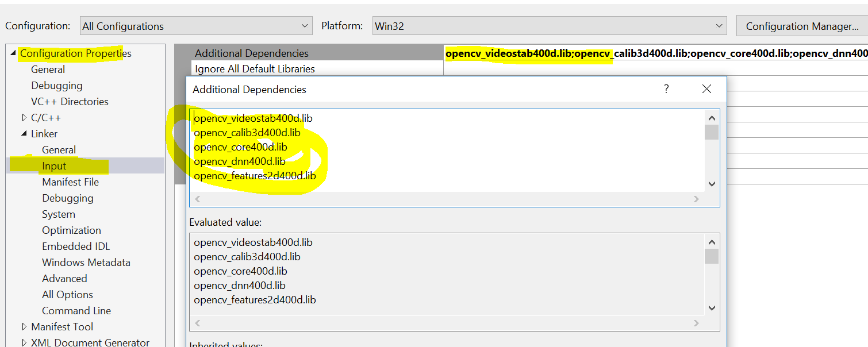Click help question mark in dialog
The image size is (868, 347).
pyautogui.click(x=666, y=89)
